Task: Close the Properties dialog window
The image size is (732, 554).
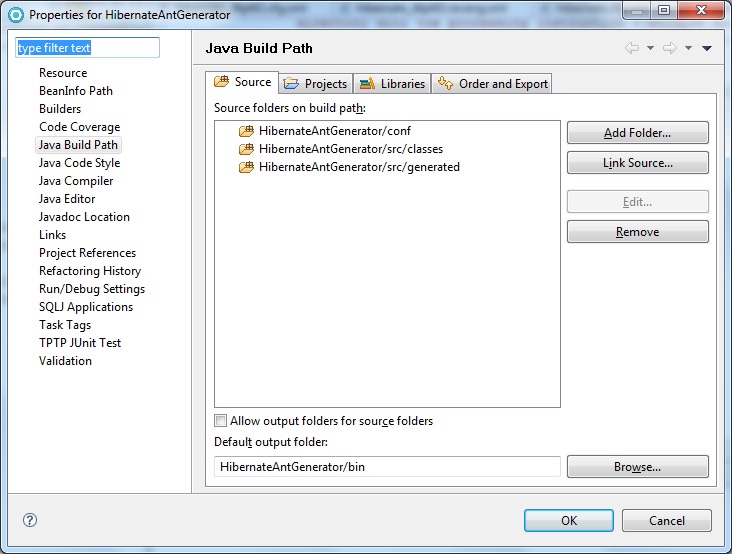Action: (700, 10)
